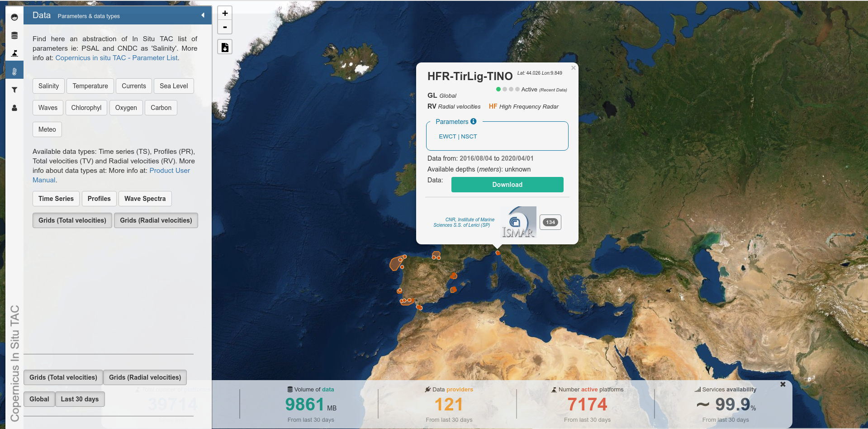868x429 pixels.
Task: Open the platforms buoy sidebar tab
Action: [x=14, y=53]
